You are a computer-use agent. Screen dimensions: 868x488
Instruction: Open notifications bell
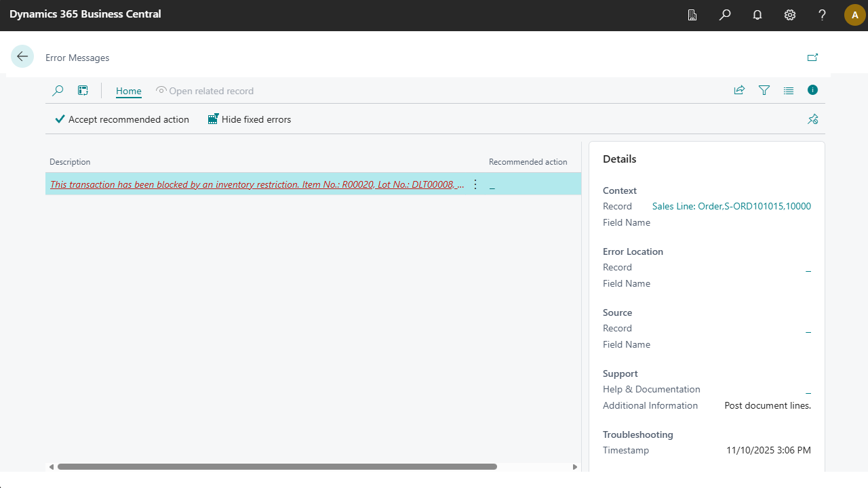click(757, 15)
